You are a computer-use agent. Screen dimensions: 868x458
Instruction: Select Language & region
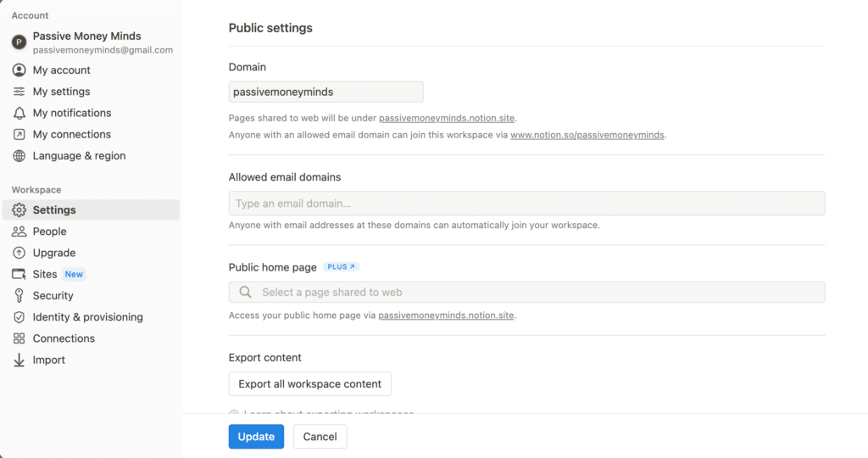(92, 155)
